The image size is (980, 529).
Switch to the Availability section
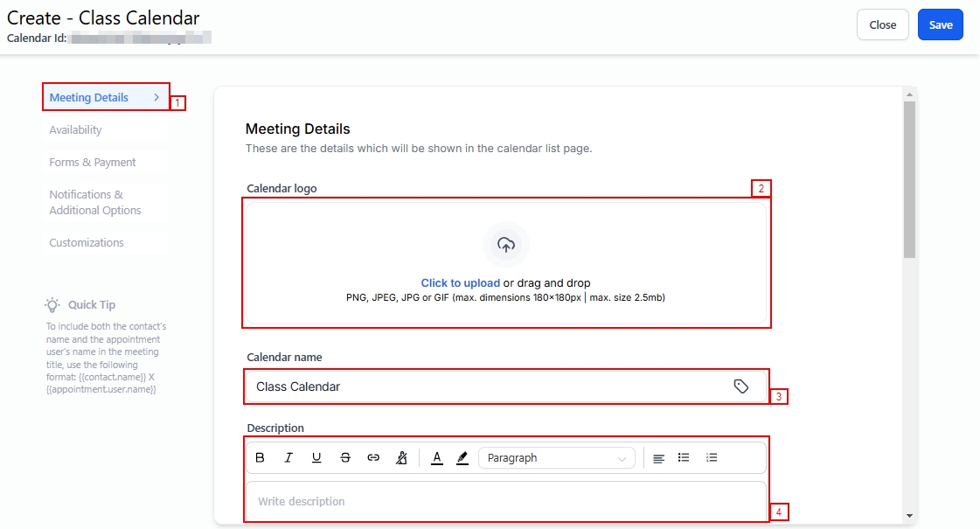75,130
